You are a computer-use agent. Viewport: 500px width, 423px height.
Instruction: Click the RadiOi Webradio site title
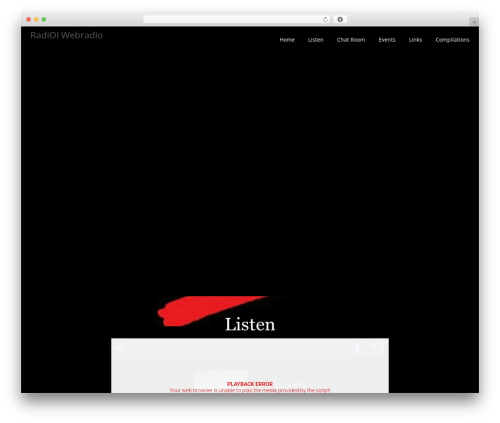67,35
